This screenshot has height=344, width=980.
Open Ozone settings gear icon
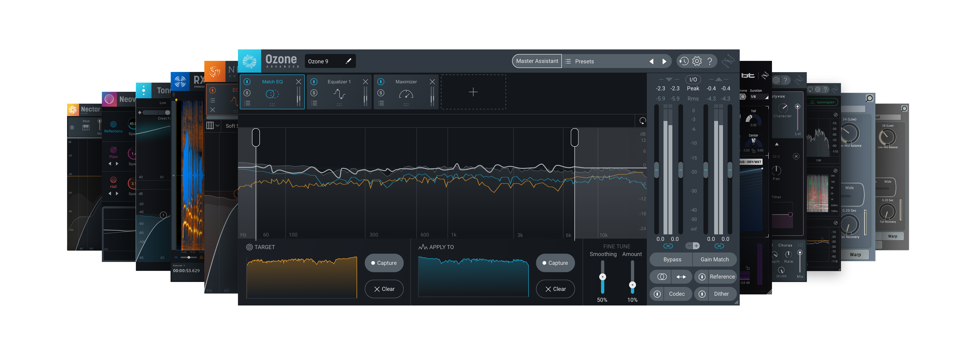point(697,61)
